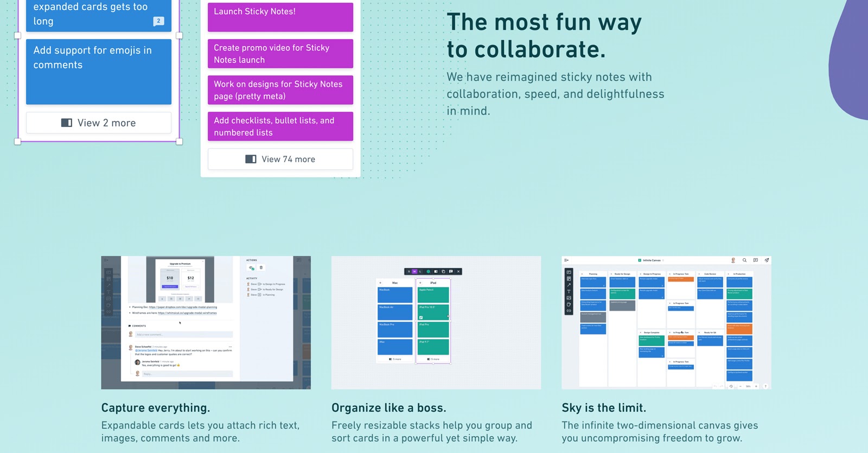
Task: Select the arrow connector tool in canvas toolbar
Action: pyautogui.click(x=569, y=285)
